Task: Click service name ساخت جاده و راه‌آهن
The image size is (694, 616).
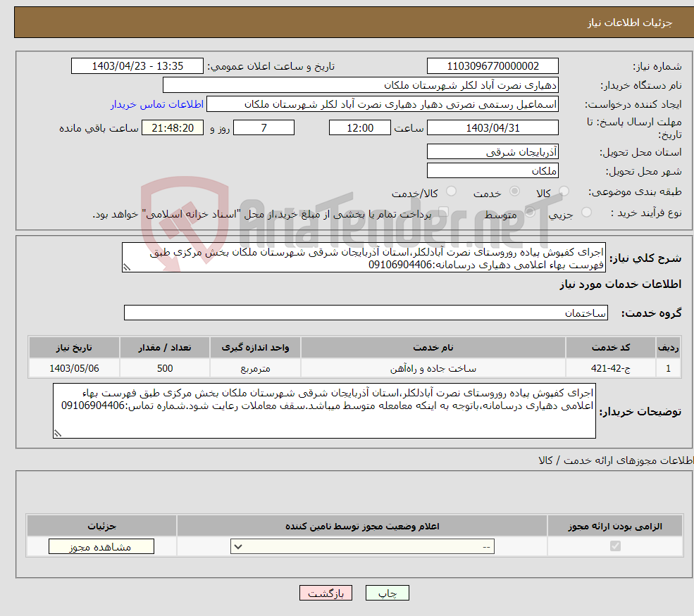Action: point(433,368)
